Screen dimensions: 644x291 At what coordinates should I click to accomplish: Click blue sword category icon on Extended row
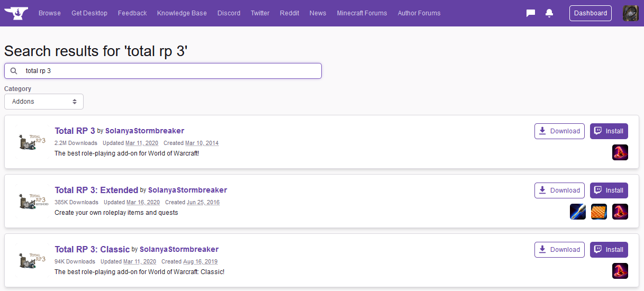coord(578,212)
